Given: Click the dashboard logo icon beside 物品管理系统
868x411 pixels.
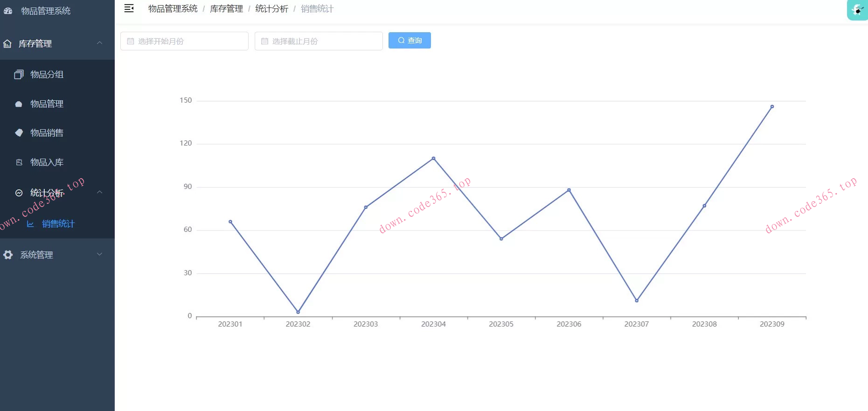Looking at the screenshot, I should coord(8,11).
